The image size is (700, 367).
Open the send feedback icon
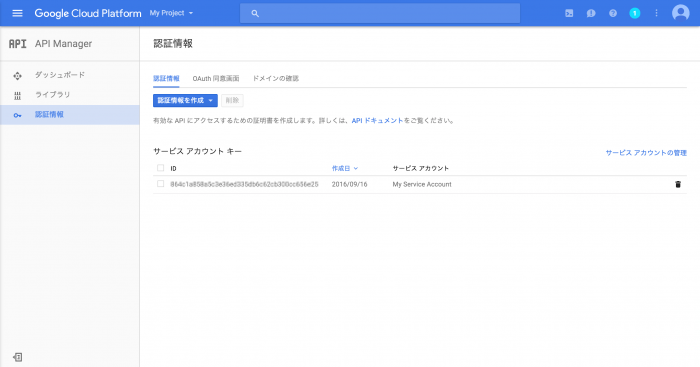[x=591, y=13]
